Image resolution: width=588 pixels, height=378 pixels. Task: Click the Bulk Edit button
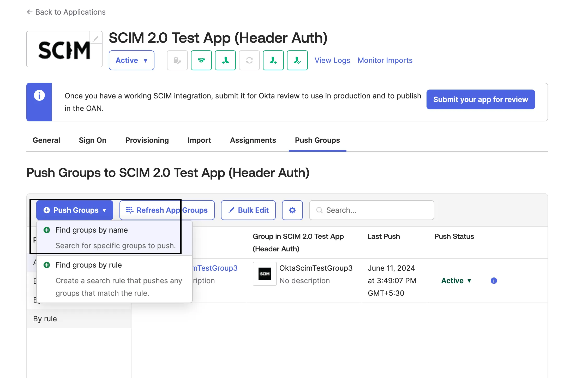coord(248,210)
